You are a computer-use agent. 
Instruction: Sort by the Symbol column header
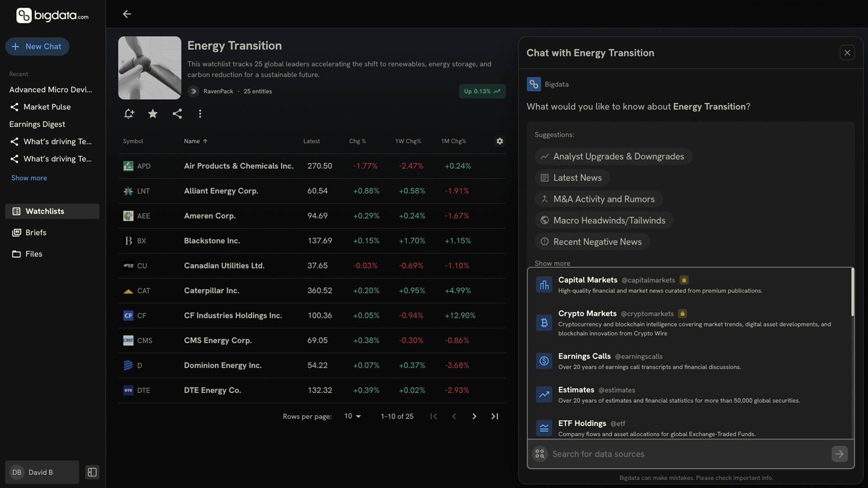point(133,141)
